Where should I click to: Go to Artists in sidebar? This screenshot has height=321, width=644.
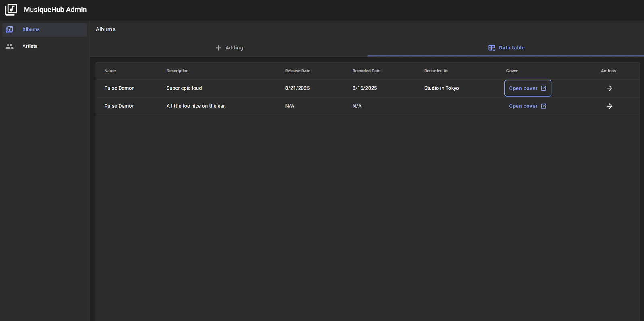tap(45, 46)
